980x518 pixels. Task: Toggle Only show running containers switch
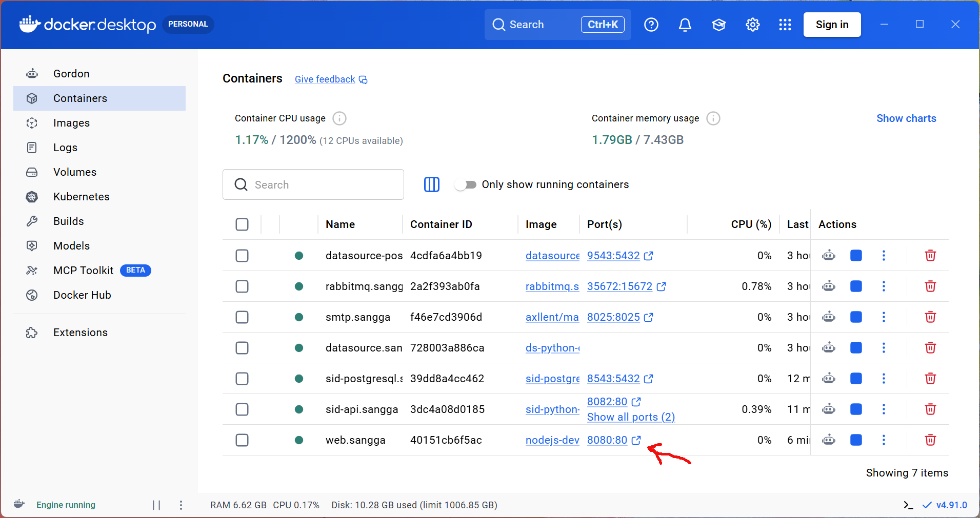[466, 184]
